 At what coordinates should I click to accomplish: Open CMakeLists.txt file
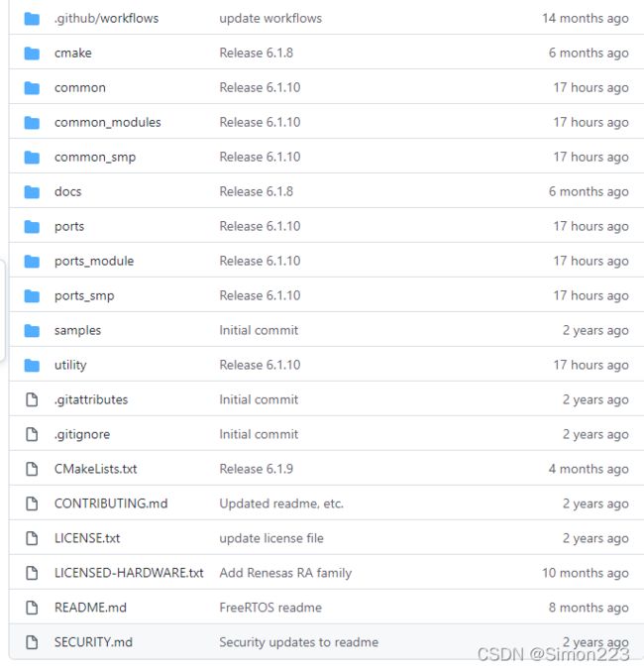(96, 469)
